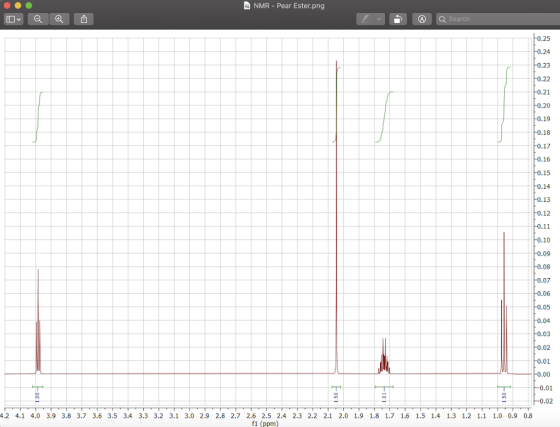Viewport: 560px width, 427px height.
Task: Close the Preview window
Action: click(x=7, y=5)
